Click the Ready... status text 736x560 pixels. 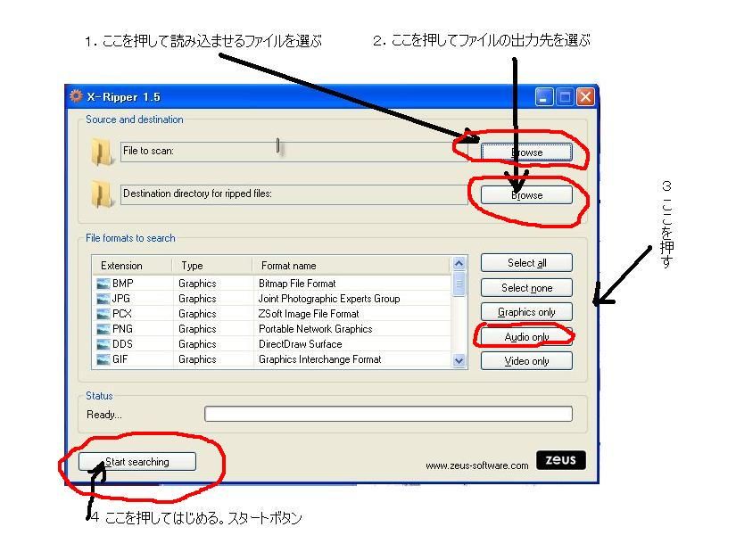[x=104, y=415]
